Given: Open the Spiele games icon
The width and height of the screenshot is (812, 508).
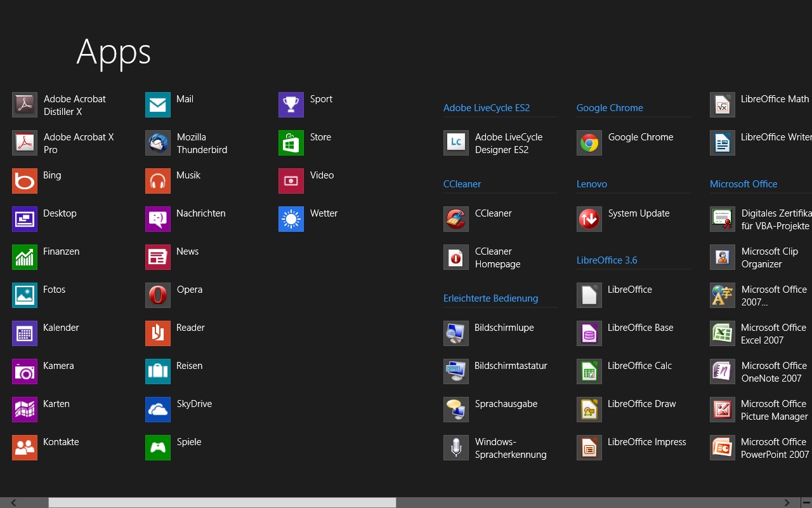Looking at the screenshot, I should 158,448.
